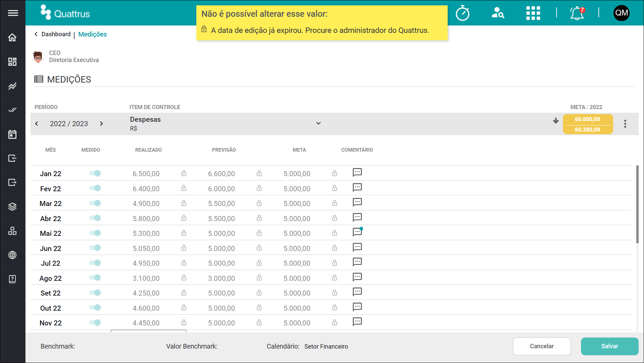
Task: Click the MEDIÇÕES section list icon
Action: click(39, 79)
